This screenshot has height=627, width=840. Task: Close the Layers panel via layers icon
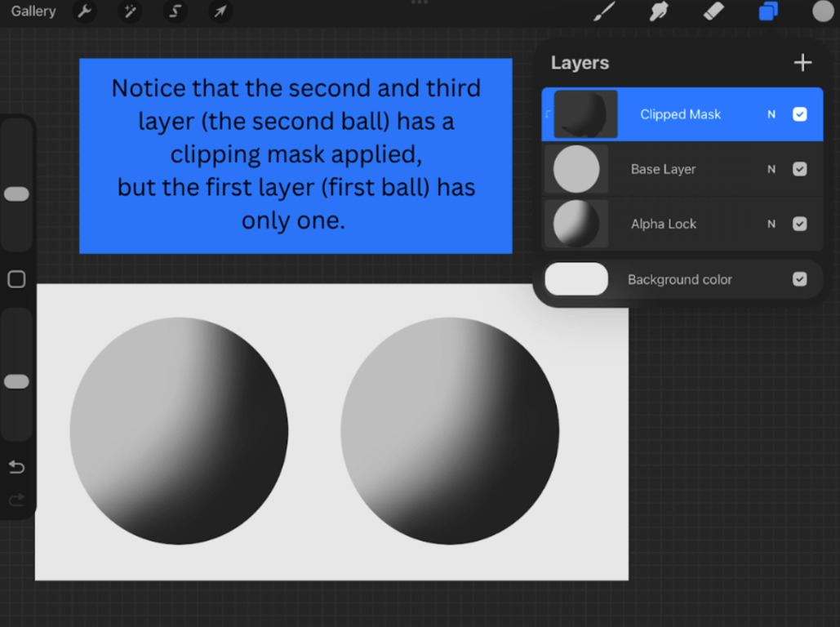[768, 11]
